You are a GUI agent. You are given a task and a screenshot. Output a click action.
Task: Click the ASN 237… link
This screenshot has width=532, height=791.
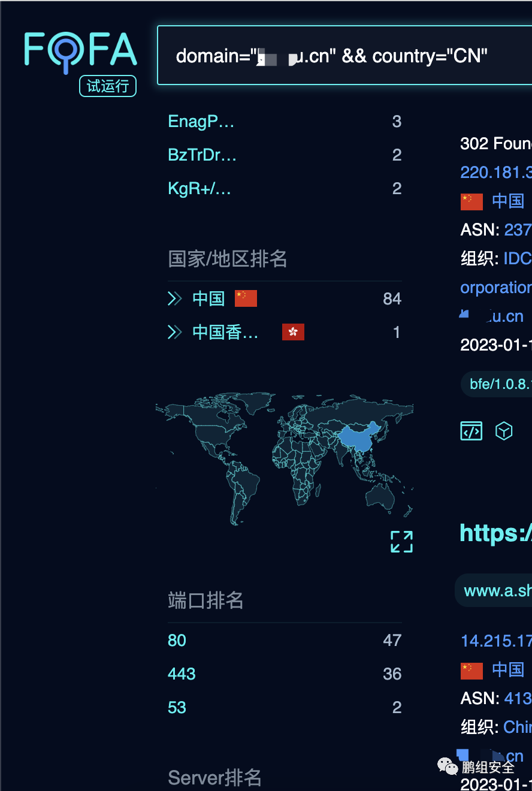point(518,230)
